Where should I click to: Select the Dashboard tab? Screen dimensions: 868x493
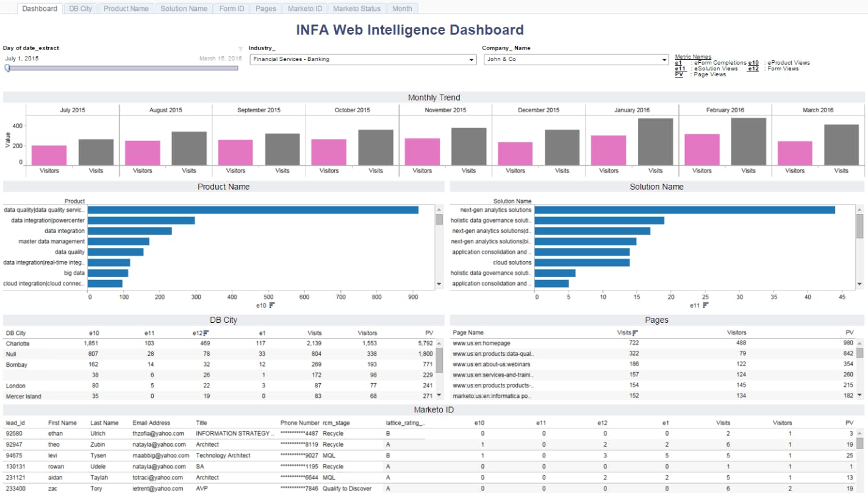40,9
